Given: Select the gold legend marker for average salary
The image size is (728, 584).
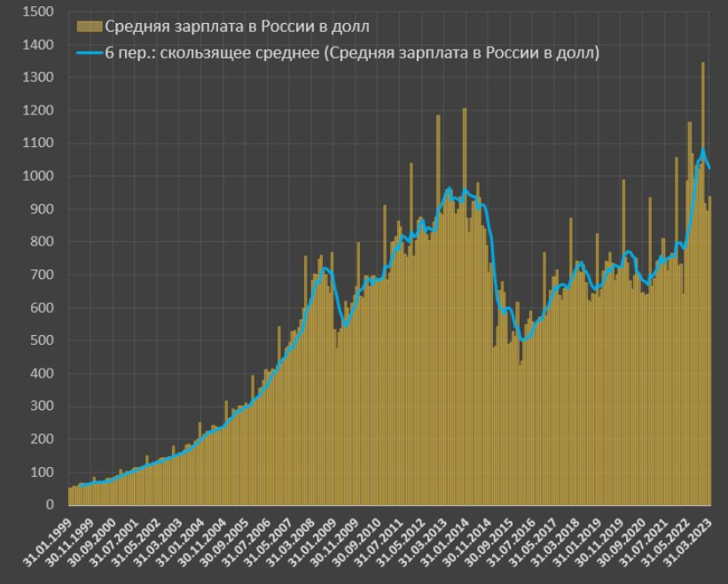Looking at the screenshot, I should 89,26.
